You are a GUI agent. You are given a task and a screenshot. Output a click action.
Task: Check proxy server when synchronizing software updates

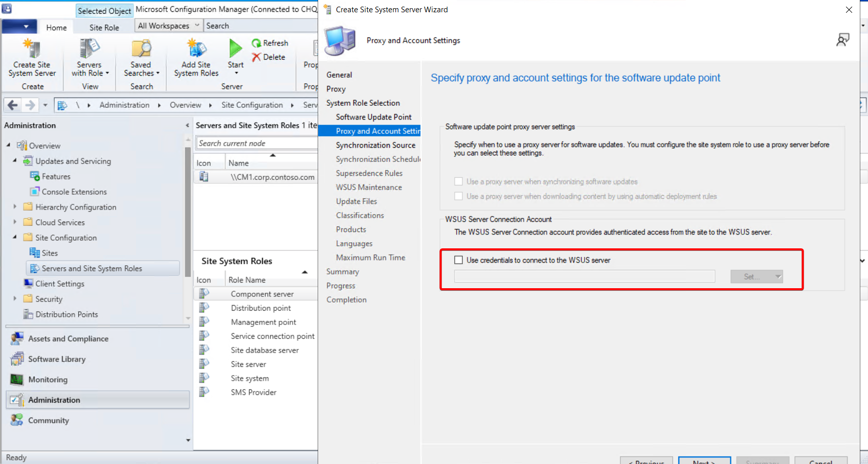coord(458,181)
